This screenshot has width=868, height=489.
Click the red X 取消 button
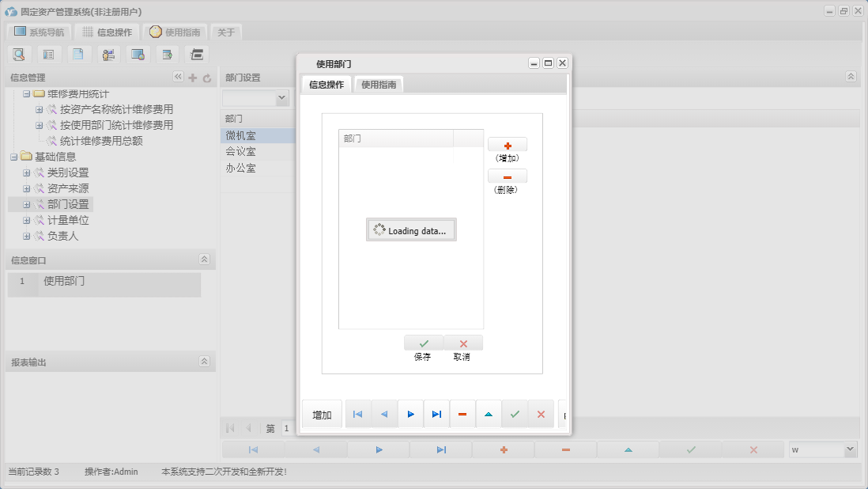tap(463, 343)
